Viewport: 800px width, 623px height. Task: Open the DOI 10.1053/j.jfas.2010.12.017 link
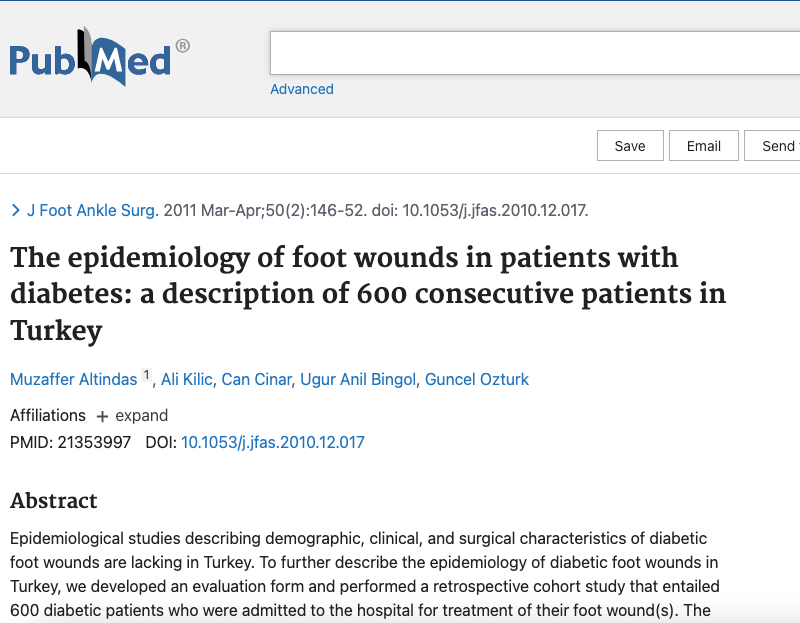click(x=272, y=442)
